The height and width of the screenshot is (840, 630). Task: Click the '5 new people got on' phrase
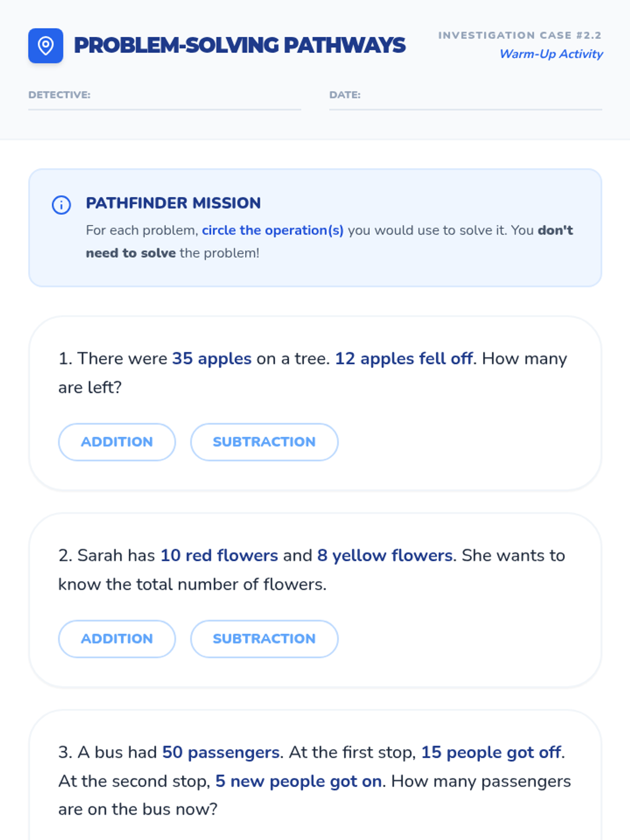coord(298,781)
